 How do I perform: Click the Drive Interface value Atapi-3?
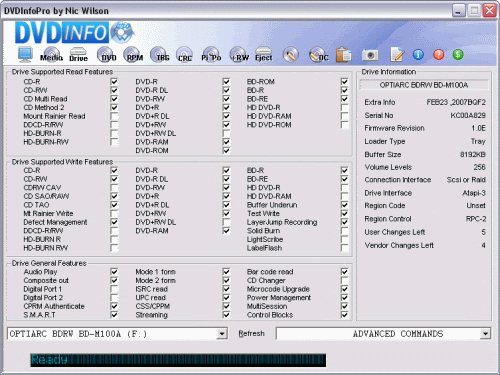click(474, 193)
